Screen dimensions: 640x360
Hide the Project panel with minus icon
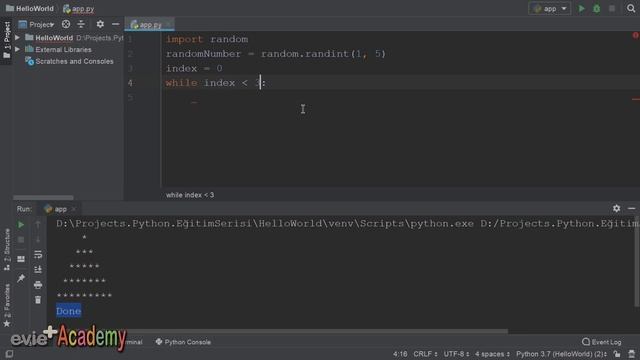tap(116, 24)
